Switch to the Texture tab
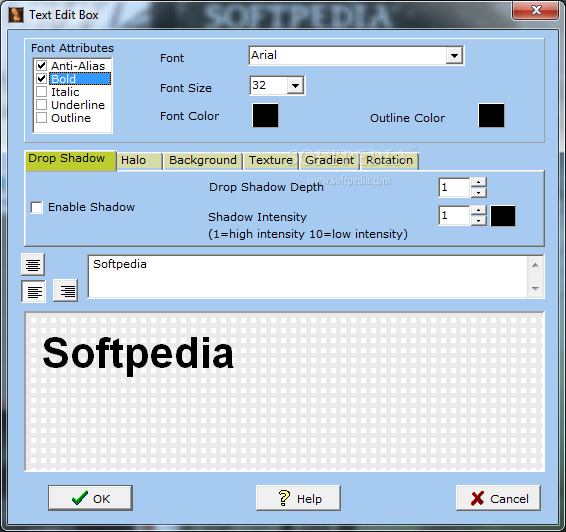Screen dimensions: 566x532 click(x=271, y=161)
